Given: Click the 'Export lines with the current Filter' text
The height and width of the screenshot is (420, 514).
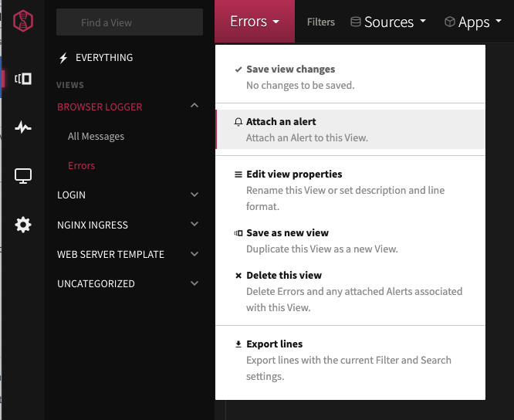Looking at the screenshot, I should tap(349, 361).
